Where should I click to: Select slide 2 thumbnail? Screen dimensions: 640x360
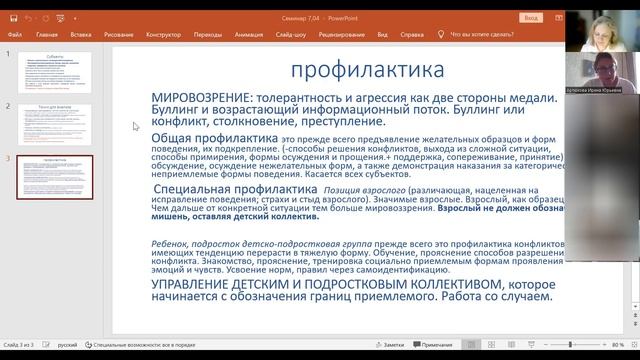pos(55,124)
